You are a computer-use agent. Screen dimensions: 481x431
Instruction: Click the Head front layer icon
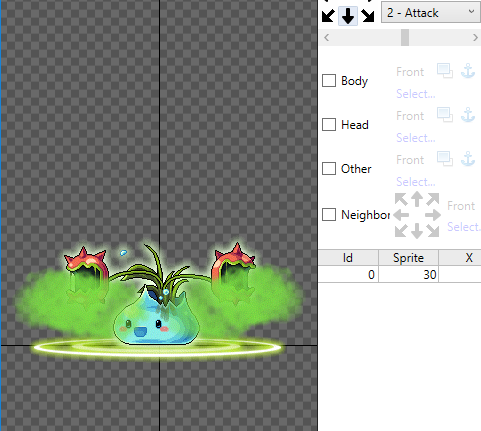pyautogui.click(x=445, y=115)
